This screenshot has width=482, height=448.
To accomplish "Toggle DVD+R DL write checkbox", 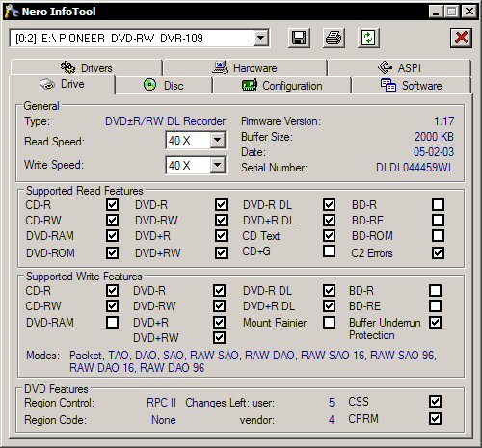I will pyautogui.click(x=329, y=305).
